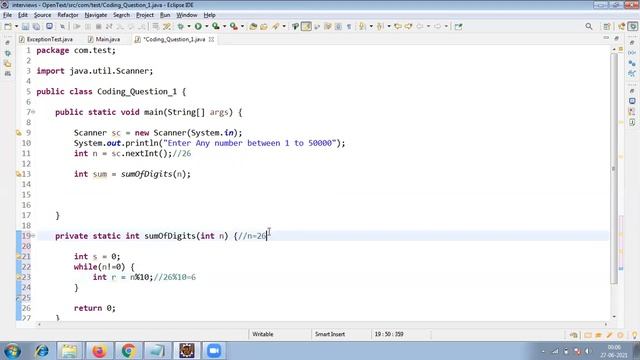Open File Explorer from the taskbar

coord(70,351)
